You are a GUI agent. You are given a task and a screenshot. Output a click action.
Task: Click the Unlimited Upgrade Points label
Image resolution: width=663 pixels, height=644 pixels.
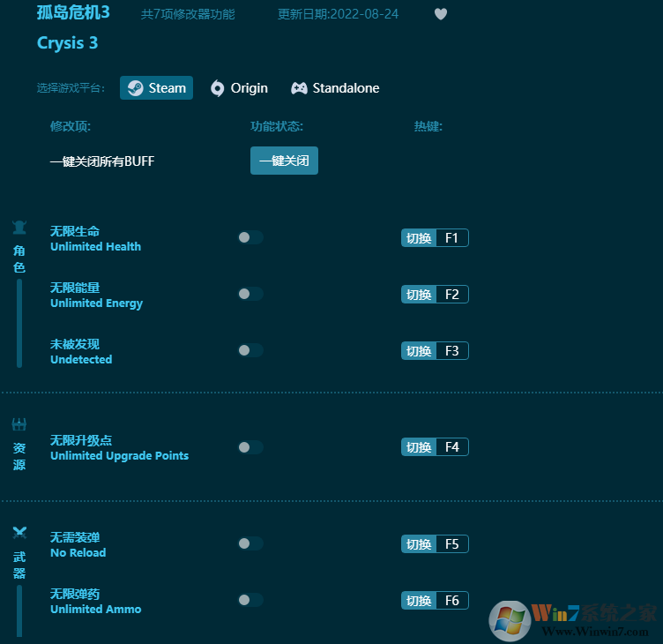pyautogui.click(x=119, y=456)
